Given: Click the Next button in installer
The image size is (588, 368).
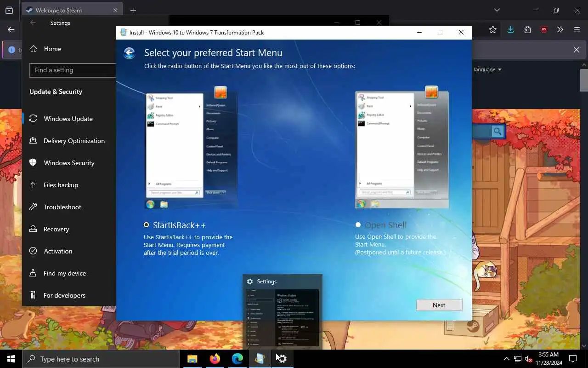Looking at the screenshot, I should pos(439,305).
